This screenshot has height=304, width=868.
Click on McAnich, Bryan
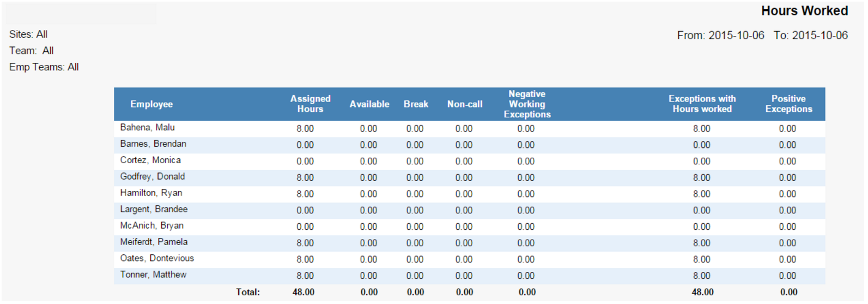click(151, 226)
